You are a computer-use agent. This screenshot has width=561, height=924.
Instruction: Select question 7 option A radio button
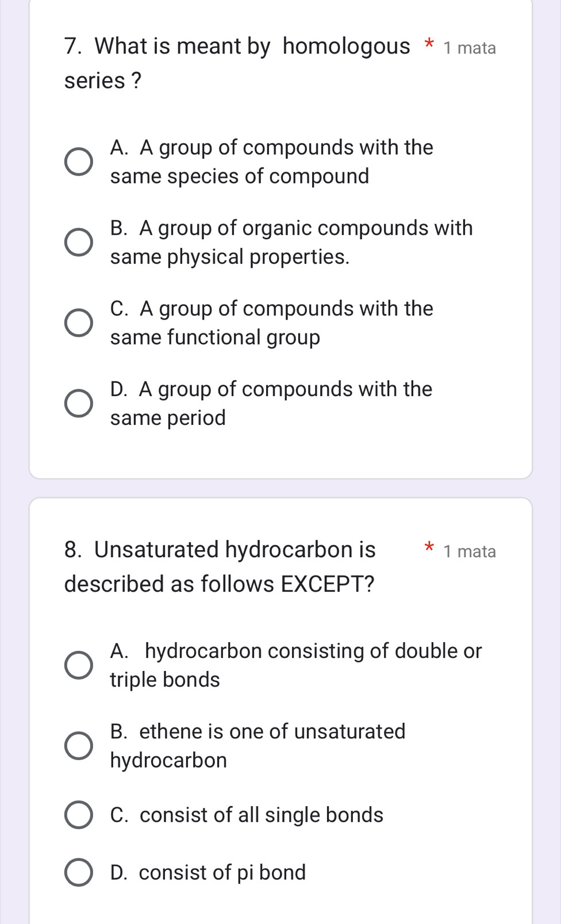(78, 162)
